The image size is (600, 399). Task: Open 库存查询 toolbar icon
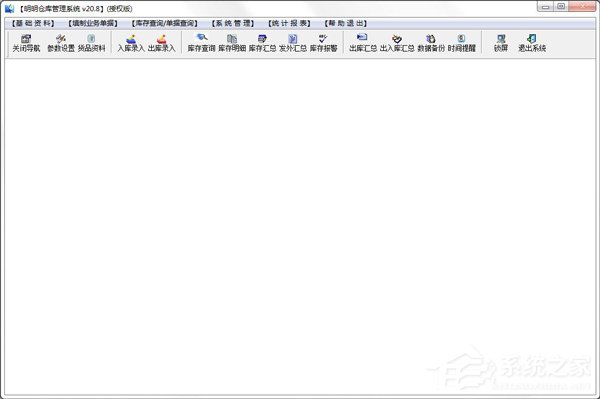click(201, 43)
